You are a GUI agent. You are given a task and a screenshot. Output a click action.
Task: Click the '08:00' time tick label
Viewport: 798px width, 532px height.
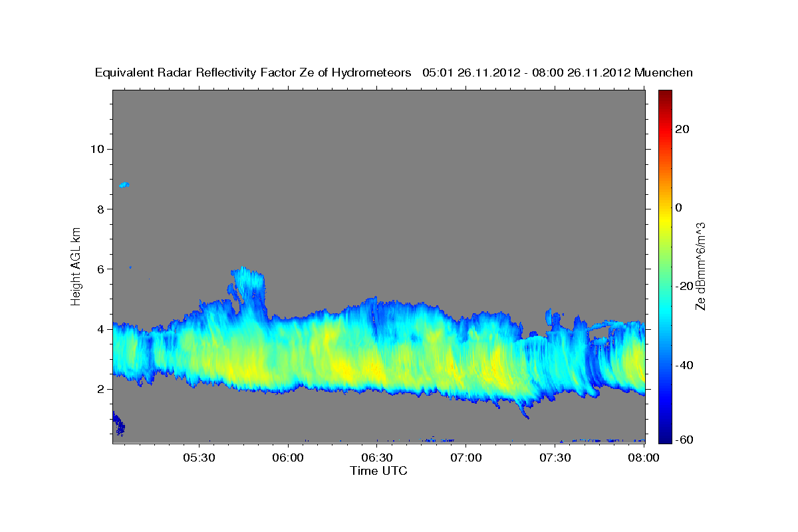click(x=644, y=458)
